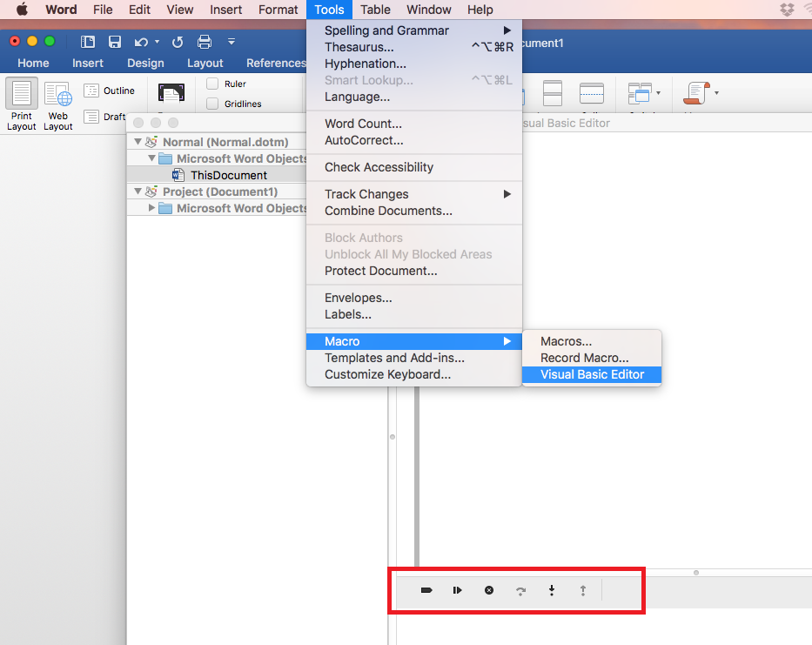Click the Toggle Breakpoint icon in the debug toolbar
The image size is (812, 645).
point(426,590)
